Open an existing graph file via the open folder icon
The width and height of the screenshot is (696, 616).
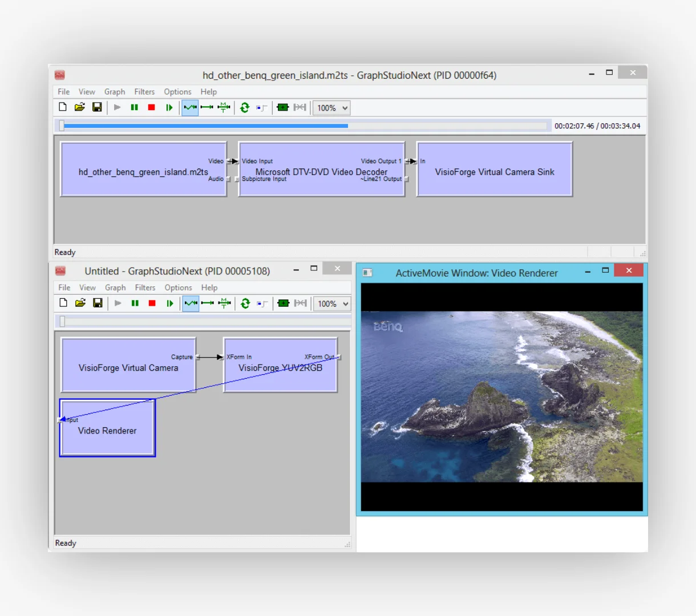click(x=79, y=107)
